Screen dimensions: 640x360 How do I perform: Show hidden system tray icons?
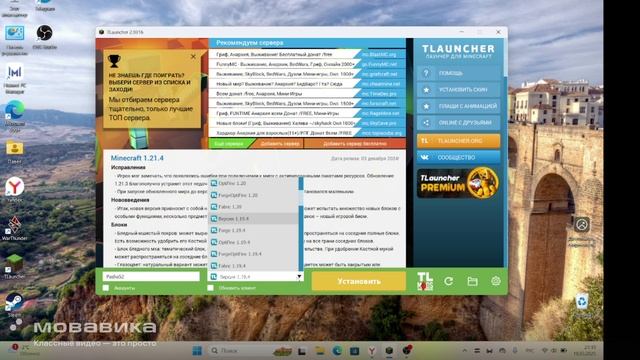click(464, 351)
